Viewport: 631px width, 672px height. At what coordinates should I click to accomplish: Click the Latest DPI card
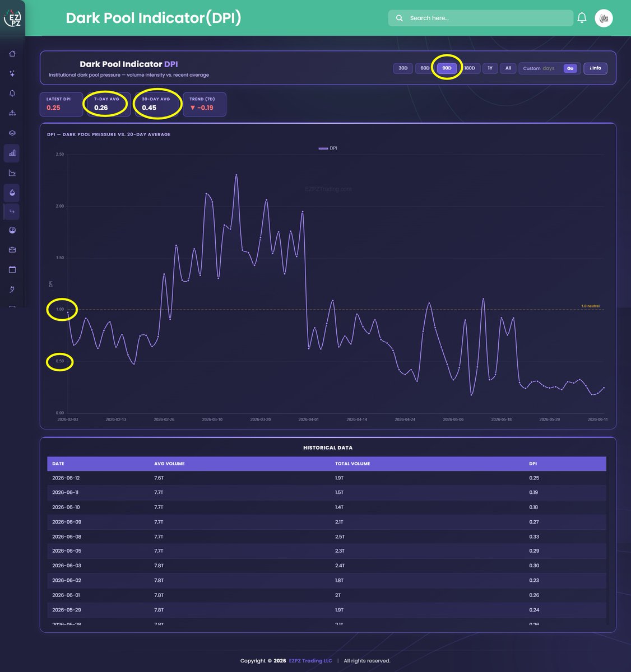(x=62, y=104)
